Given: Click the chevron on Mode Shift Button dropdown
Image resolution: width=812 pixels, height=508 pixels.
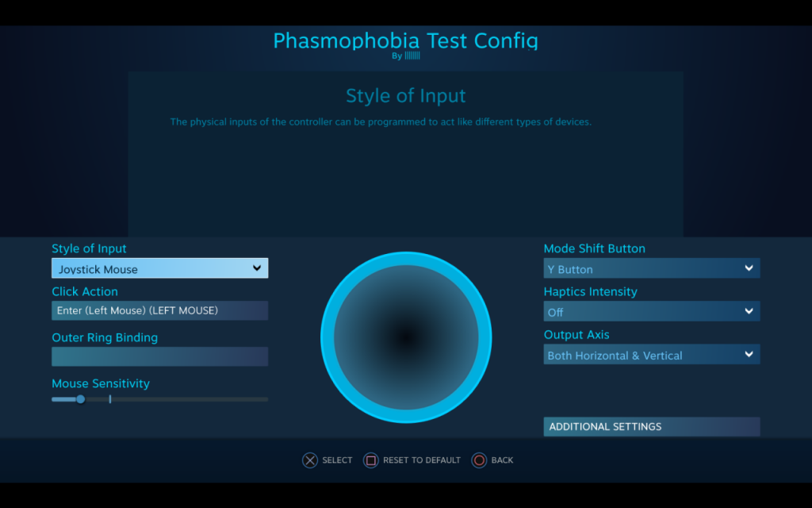Looking at the screenshot, I should 749,268.
